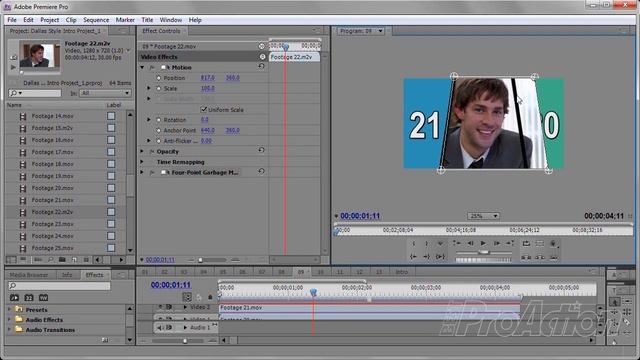Screen dimensions: 640x360
Task: Expand Time Remapping
Action: pyautogui.click(x=142, y=162)
